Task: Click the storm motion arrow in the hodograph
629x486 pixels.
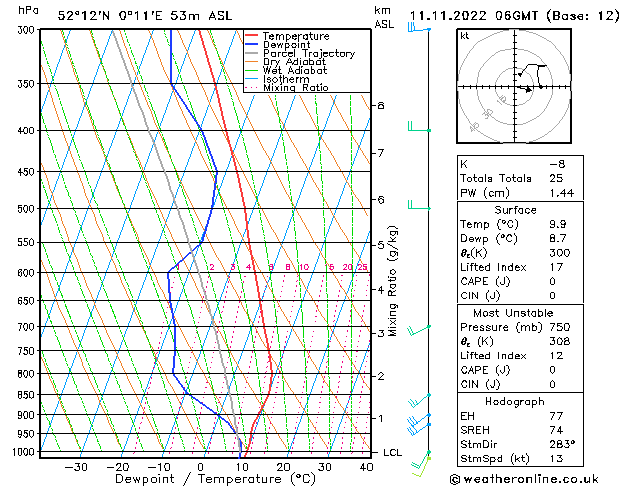Action: click(526, 89)
